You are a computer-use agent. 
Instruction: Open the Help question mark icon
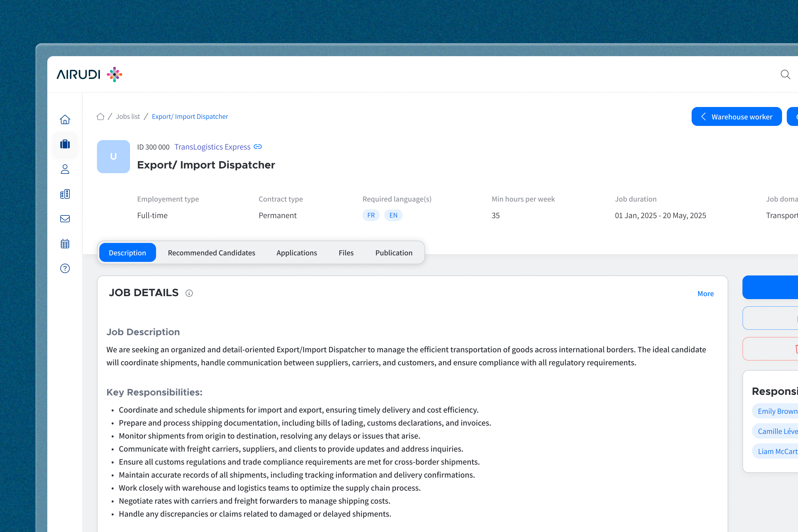65,268
